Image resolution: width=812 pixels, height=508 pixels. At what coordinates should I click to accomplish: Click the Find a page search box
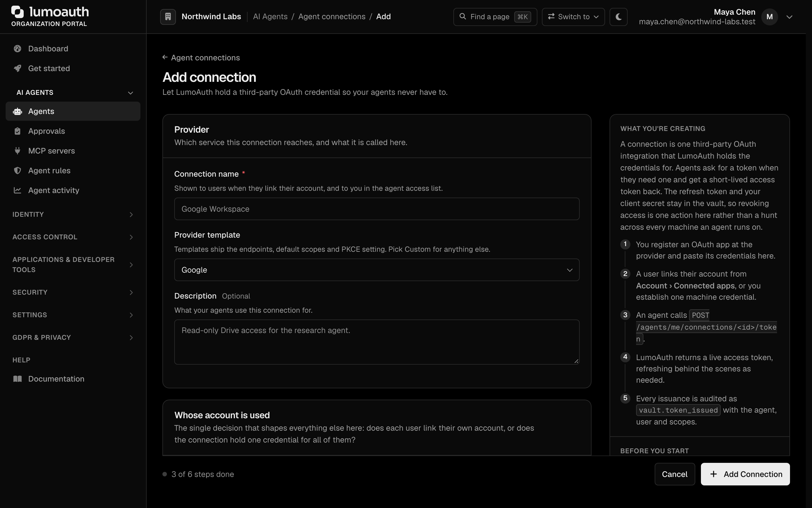(495, 17)
